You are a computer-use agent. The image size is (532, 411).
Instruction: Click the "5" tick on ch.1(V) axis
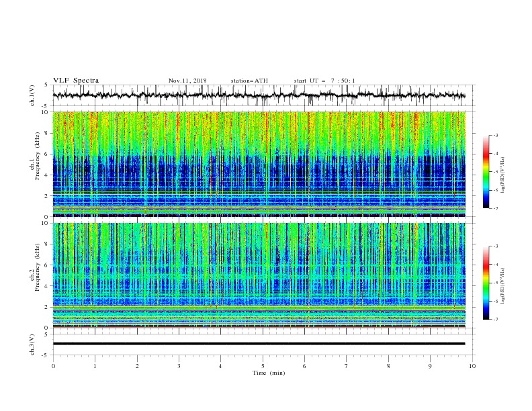coord(46,85)
